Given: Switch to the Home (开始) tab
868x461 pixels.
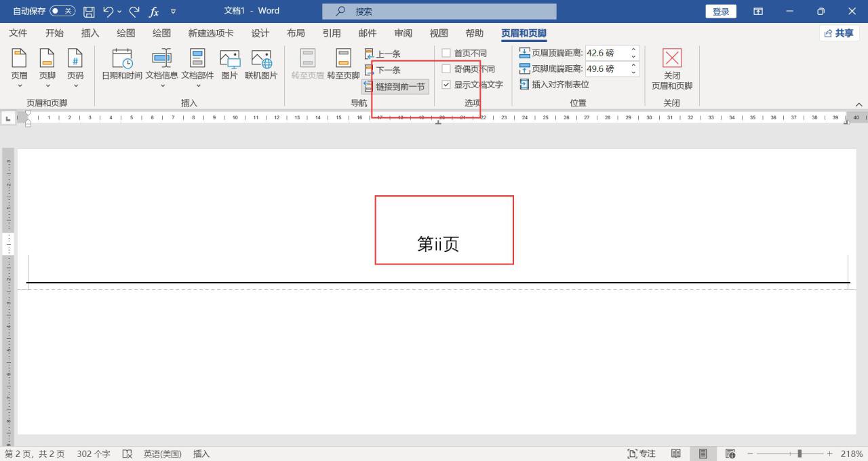Looking at the screenshot, I should click(x=54, y=33).
